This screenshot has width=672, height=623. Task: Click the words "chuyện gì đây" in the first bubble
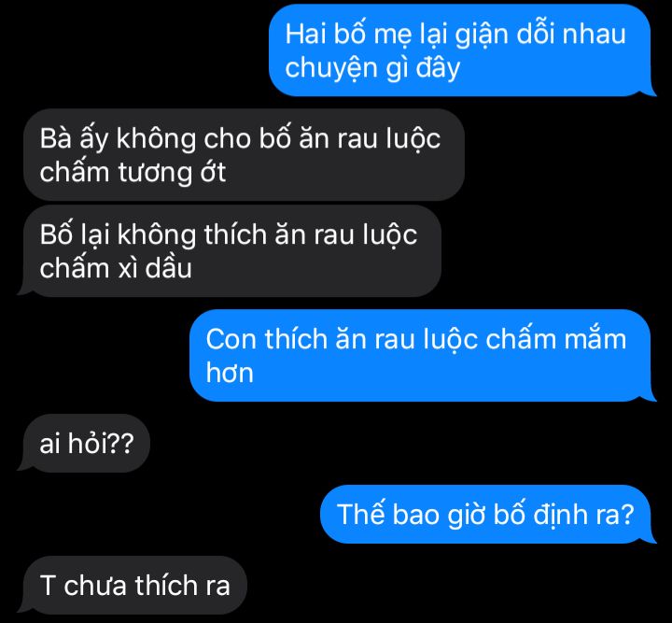(x=372, y=68)
